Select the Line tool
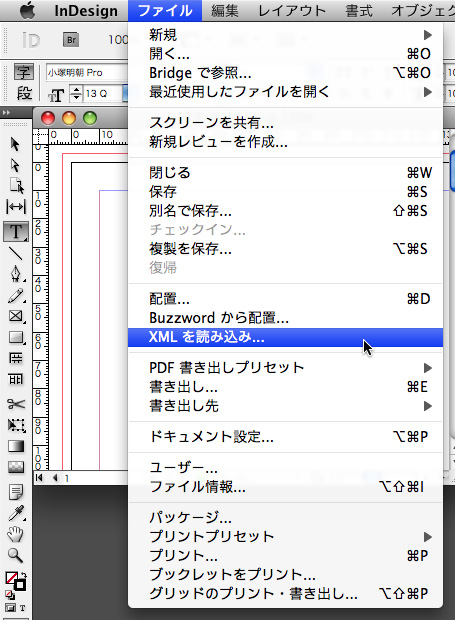This screenshot has width=455, height=620. coord(15,253)
